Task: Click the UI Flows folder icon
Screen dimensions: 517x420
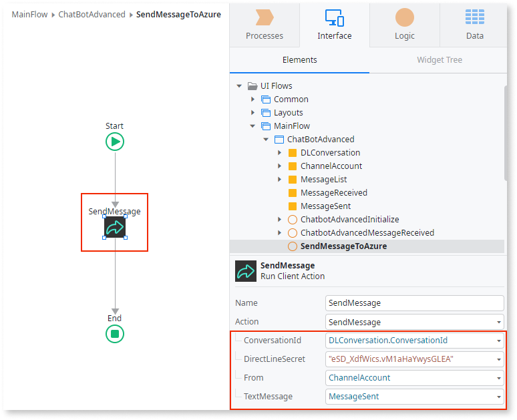Action: [252, 86]
